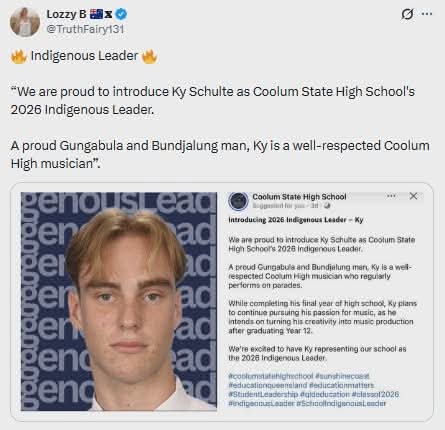This screenshot has height=430, width=445.
Task: Open the #SchoolIndigenousLeader hashtag
Action: click(341, 403)
